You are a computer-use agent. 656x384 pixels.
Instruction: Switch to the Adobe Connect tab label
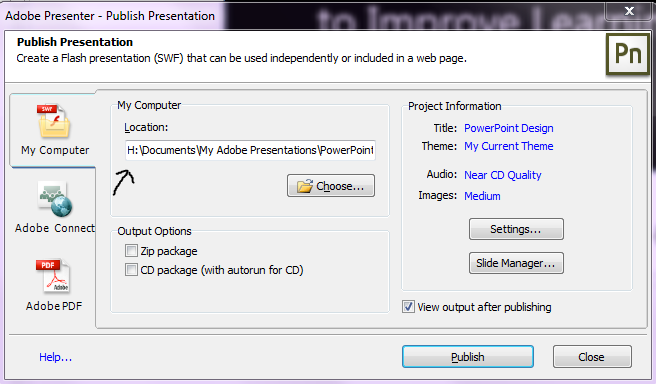point(55,228)
